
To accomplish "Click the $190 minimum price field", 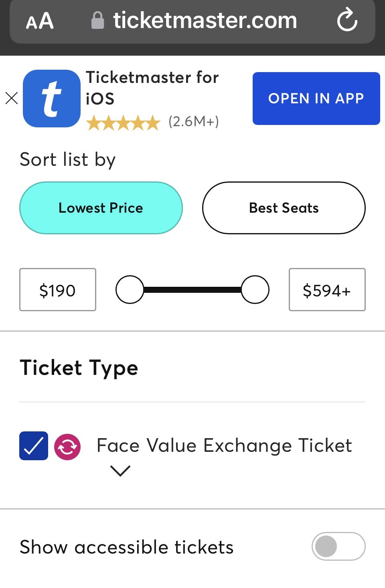I will tap(58, 290).
